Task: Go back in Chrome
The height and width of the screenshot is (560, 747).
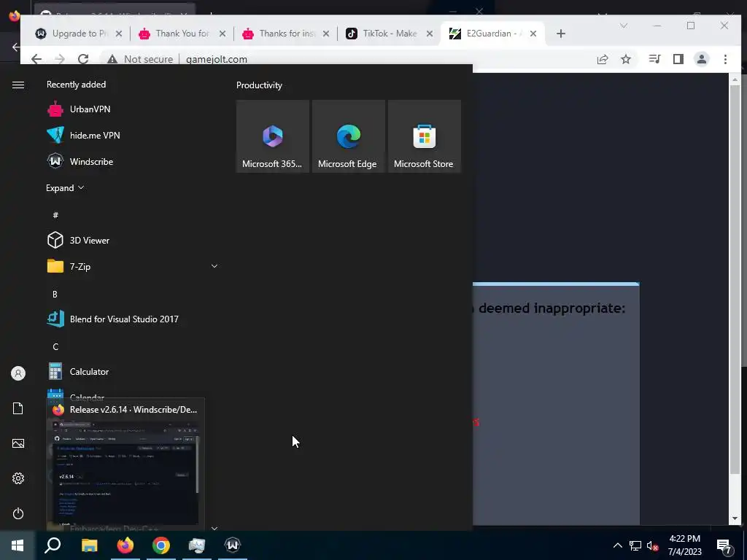Action: [36, 59]
